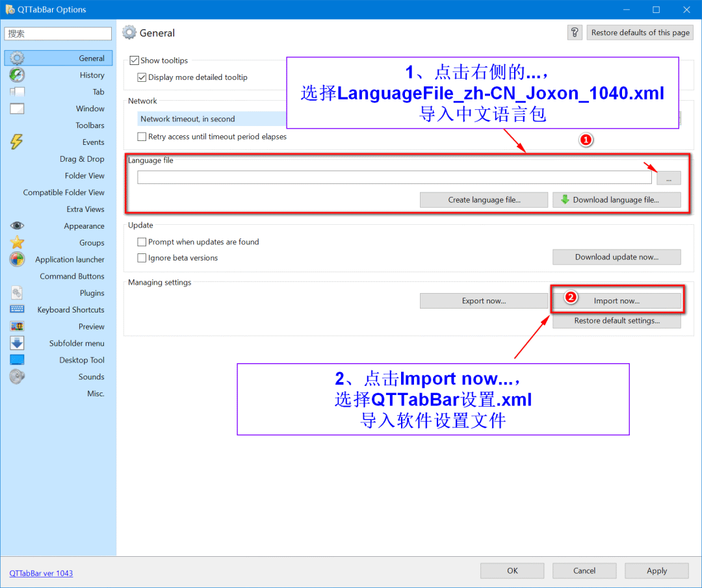Click the help question mark button
The image size is (702, 588).
point(575,32)
